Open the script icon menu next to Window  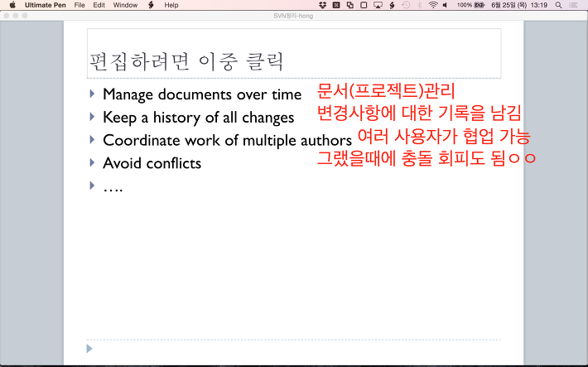(151, 5)
